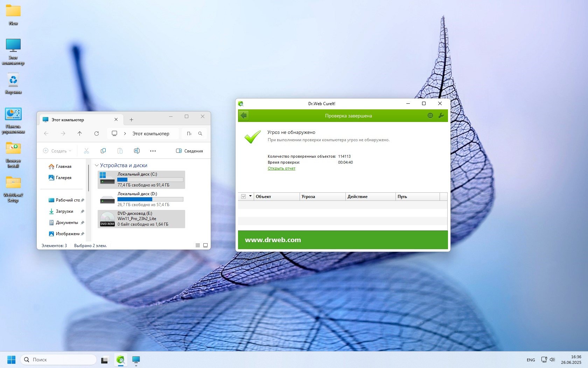Click the Cut scissors icon in Explorer
588x368 pixels.
pyautogui.click(x=86, y=151)
